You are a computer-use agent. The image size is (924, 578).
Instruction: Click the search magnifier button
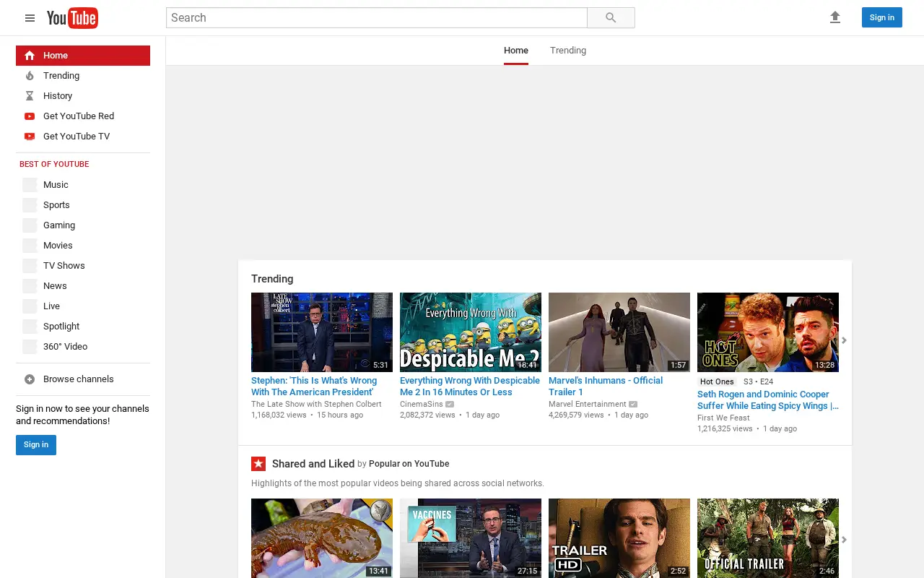click(611, 18)
